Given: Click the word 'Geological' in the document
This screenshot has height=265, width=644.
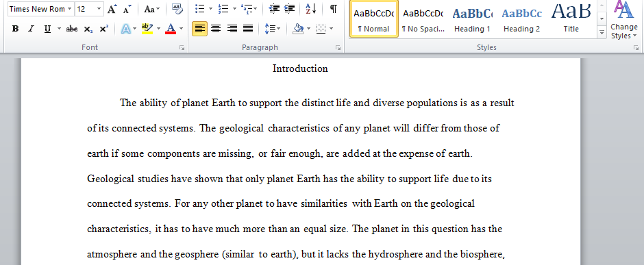Looking at the screenshot, I should [110, 179].
